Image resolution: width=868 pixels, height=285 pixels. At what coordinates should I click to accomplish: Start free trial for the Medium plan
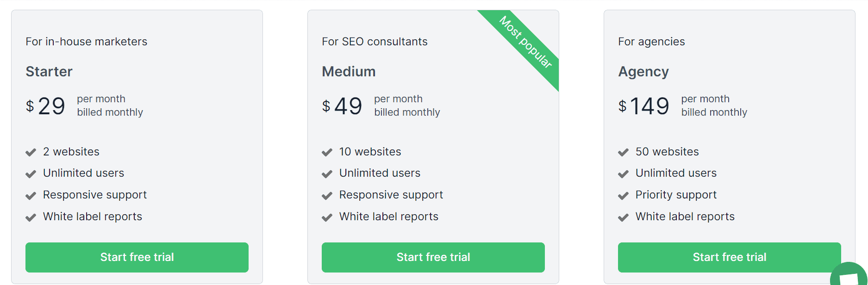433,257
